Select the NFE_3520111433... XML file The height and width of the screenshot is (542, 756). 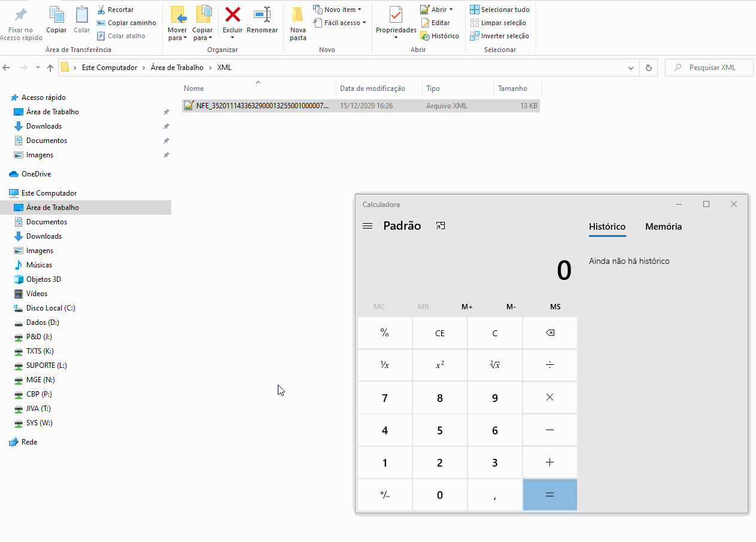coord(360,106)
